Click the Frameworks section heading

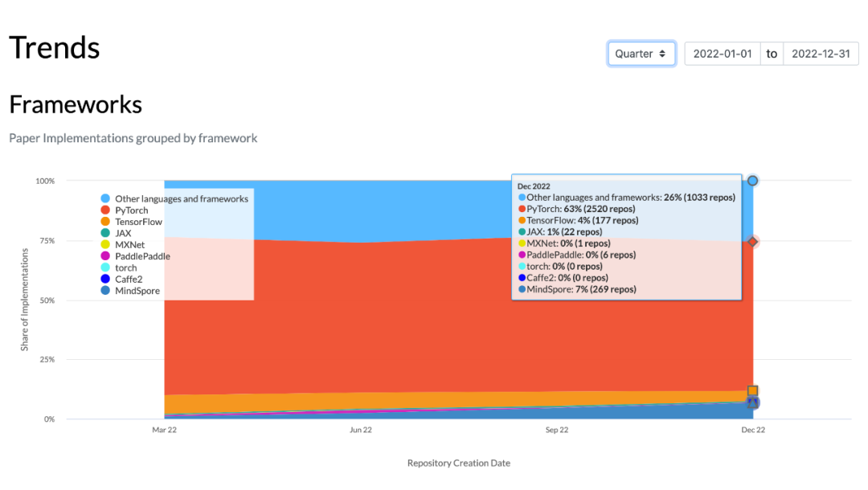pyautogui.click(x=76, y=104)
